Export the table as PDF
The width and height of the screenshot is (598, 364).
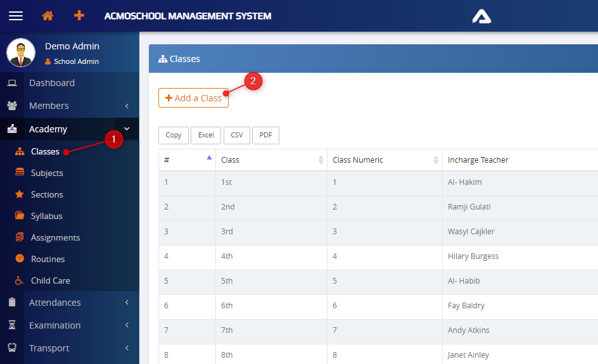[x=265, y=135]
